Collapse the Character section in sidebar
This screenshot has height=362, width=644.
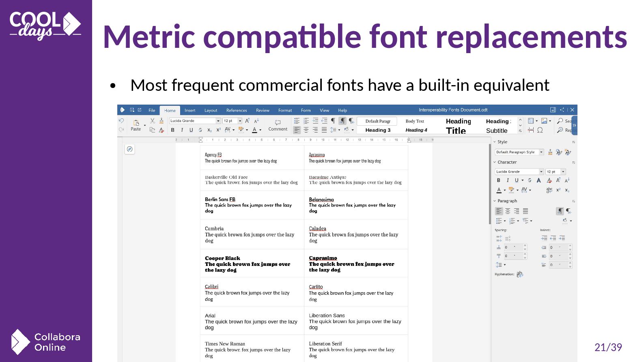pos(495,162)
